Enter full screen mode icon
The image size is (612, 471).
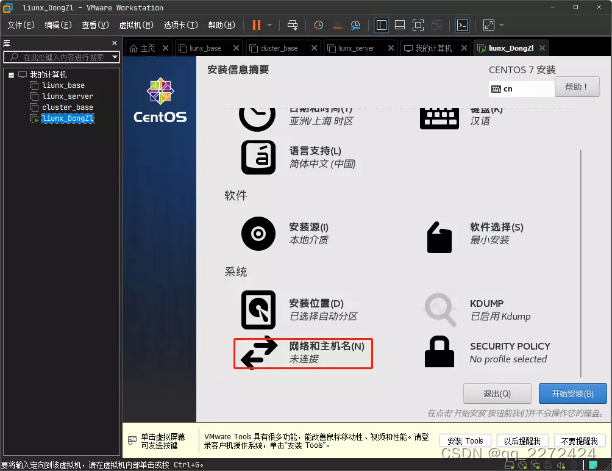coord(418,25)
